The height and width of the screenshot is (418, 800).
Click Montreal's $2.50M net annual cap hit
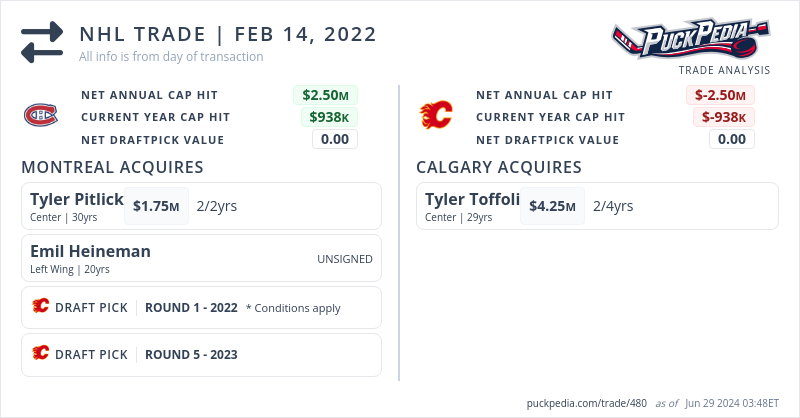pyautogui.click(x=325, y=95)
